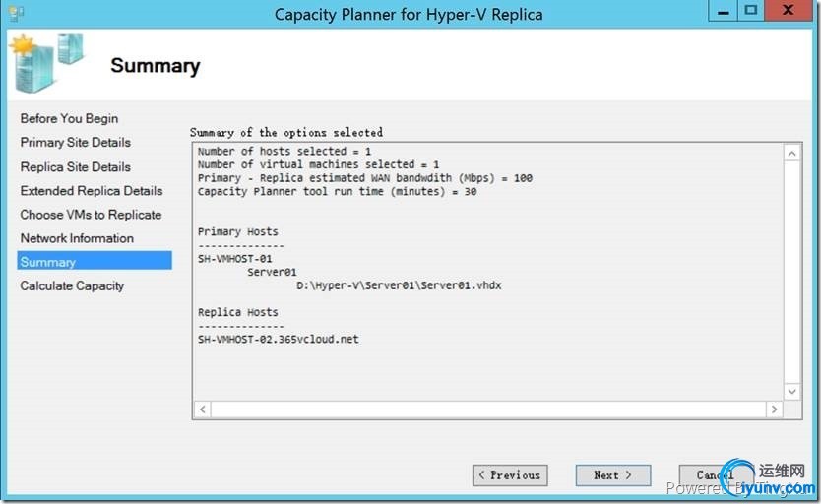Maximize the Capacity Planner window
This screenshot has width=821, height=504.
pyautogui.click(x=752, y=11)
